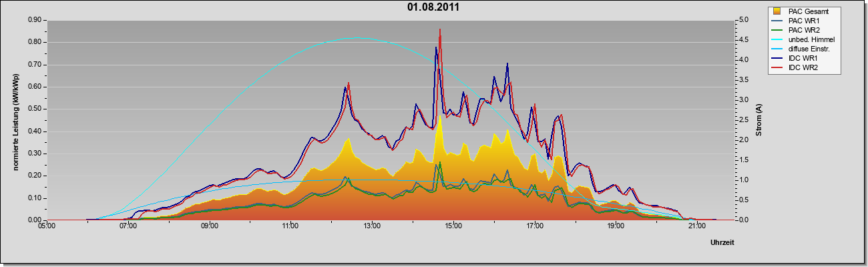
Task: Click the Uhrzeit axis title
Action: (x=722, y=244)
